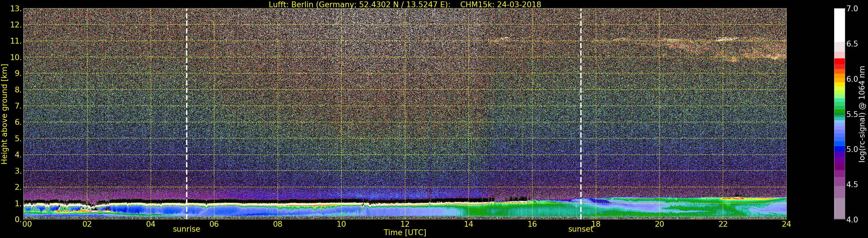Click colorbar value label '6.0'
Viewport: 868px width, 238px height.
tap(852, 79)
